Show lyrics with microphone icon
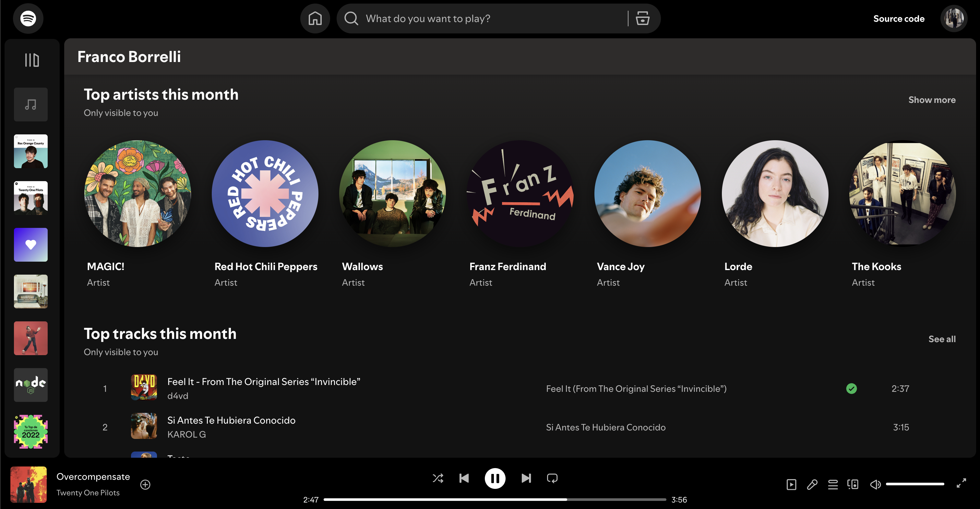 [812, 485]
